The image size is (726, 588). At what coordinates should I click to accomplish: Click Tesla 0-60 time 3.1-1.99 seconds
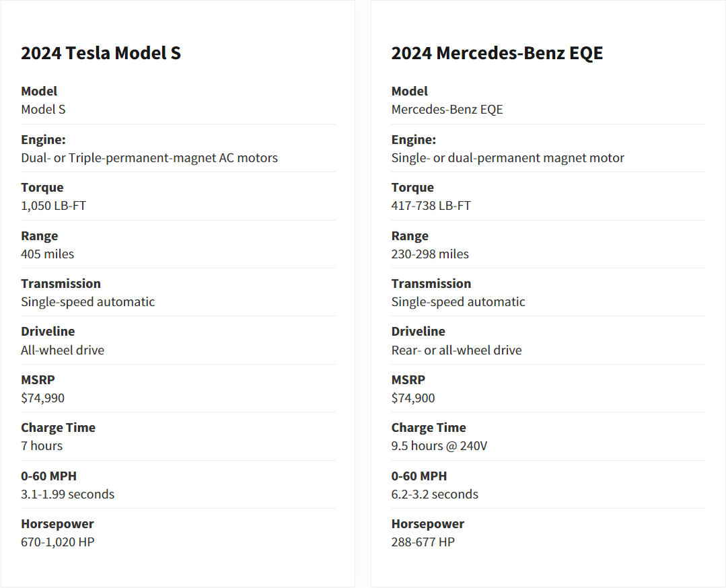(x=67, y=494)
